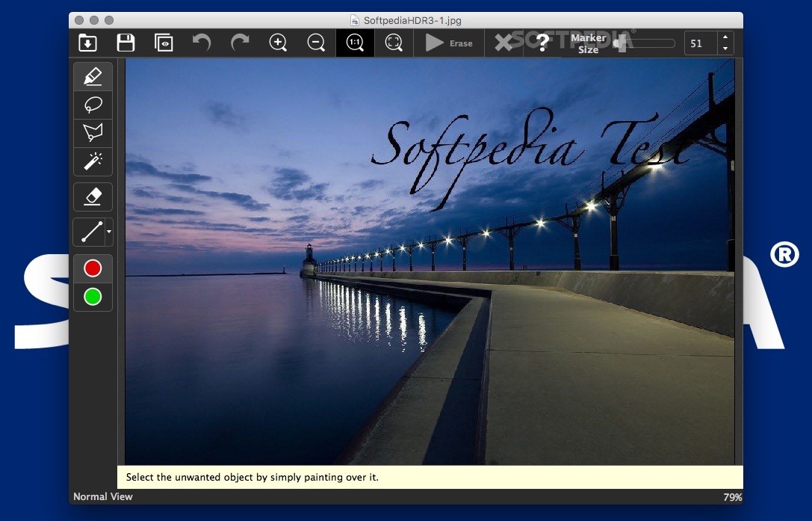Click the Erase button to remove selection
Image resolution: width=812 pixels, height=521 pixels.
(448, 43)
